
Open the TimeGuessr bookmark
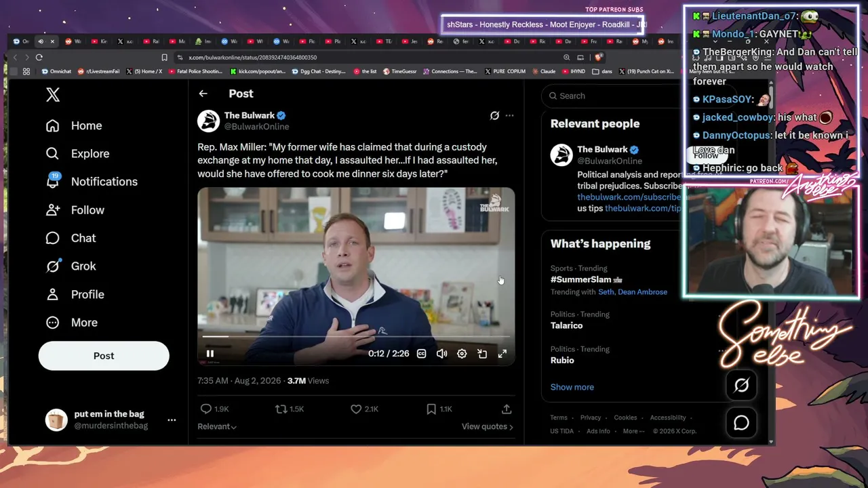coord(401,71)
